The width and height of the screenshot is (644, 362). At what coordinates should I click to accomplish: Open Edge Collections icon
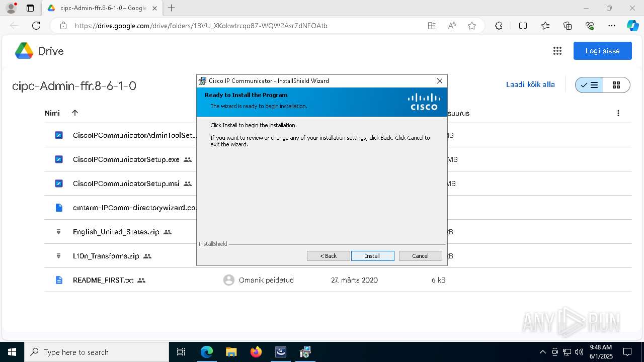568,26
